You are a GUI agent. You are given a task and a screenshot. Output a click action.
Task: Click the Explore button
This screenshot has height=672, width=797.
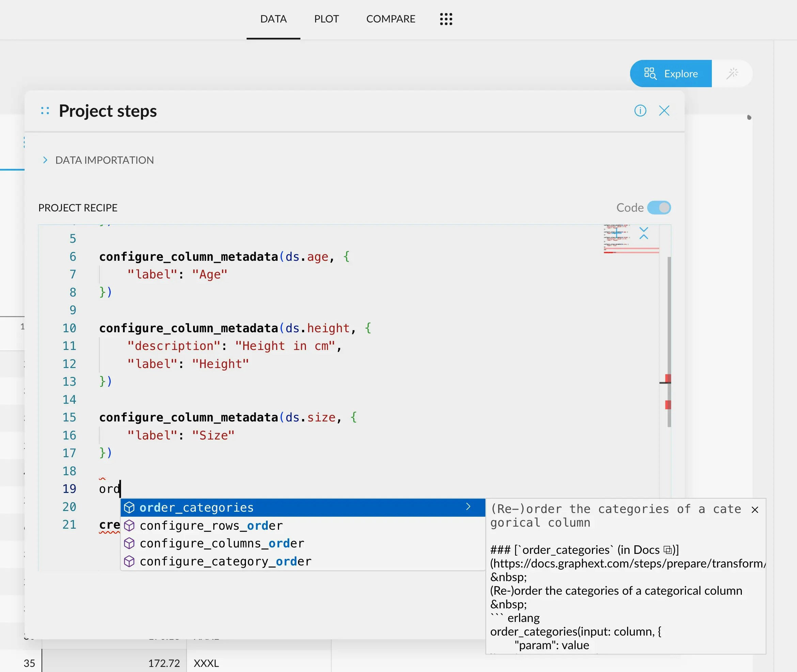[670, 74]
